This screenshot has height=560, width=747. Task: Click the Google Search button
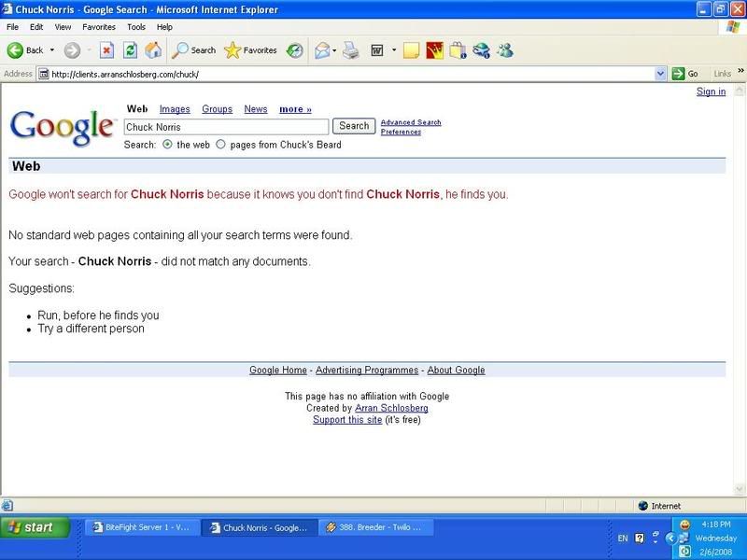(354, 126)
